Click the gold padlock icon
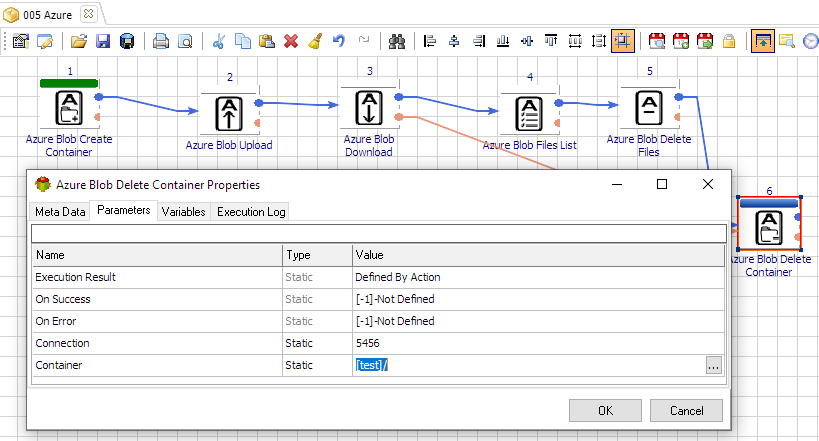The width and height of the screenshot is (819, 441). [729, 41]
